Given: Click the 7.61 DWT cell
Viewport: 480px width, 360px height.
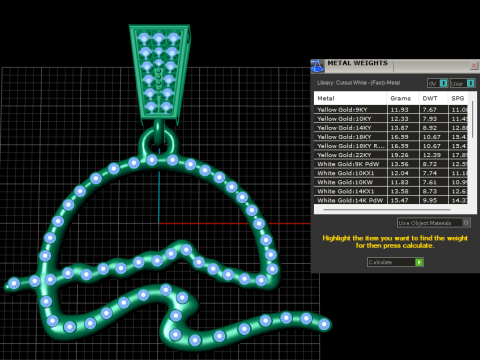Looking at the screenshot, I should 434,182.
